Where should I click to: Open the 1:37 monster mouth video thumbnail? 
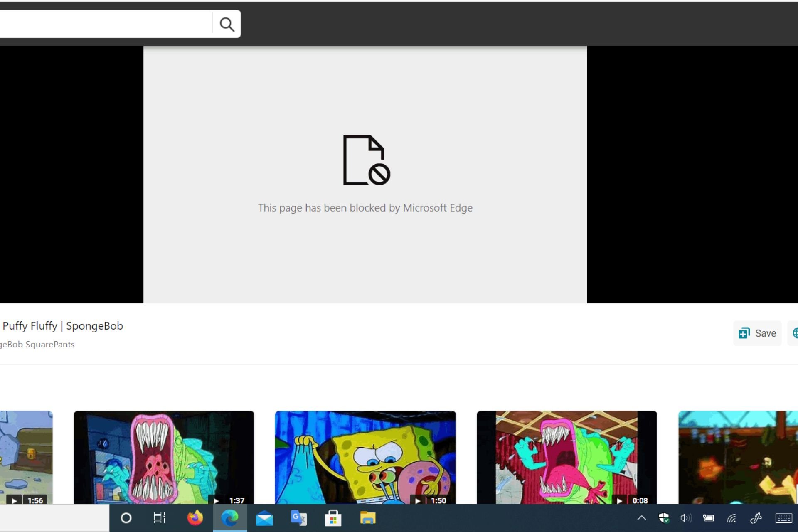pyautogui.click(x=163, y=457)
